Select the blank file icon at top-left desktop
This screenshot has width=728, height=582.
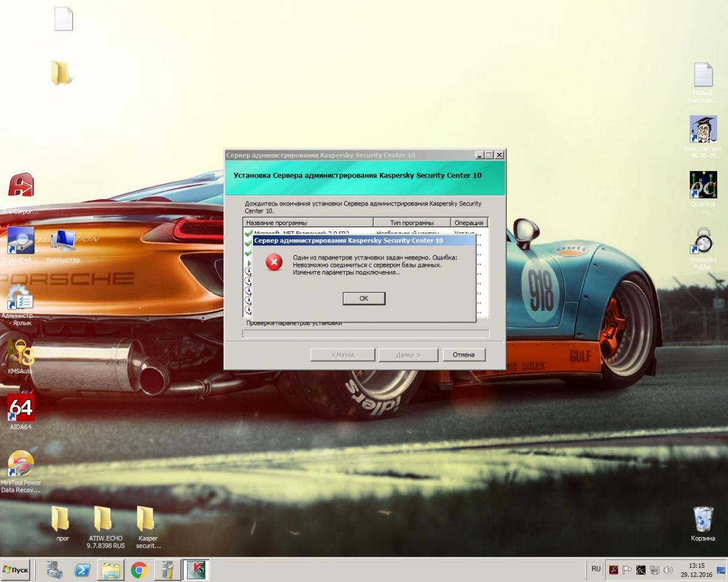tap(63, 19)
